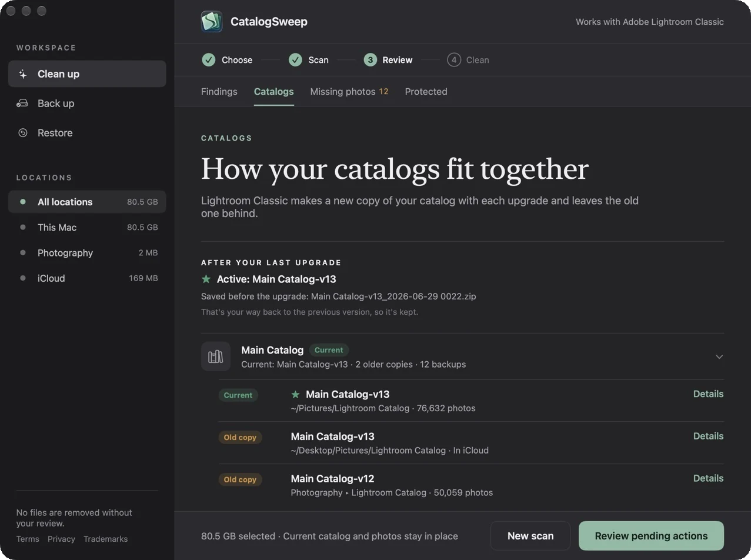Click the Current badge on Main Catalog-v13 row
Image resolution: width=751 pixels, height=560 pixels.
[x=238, y=395]
